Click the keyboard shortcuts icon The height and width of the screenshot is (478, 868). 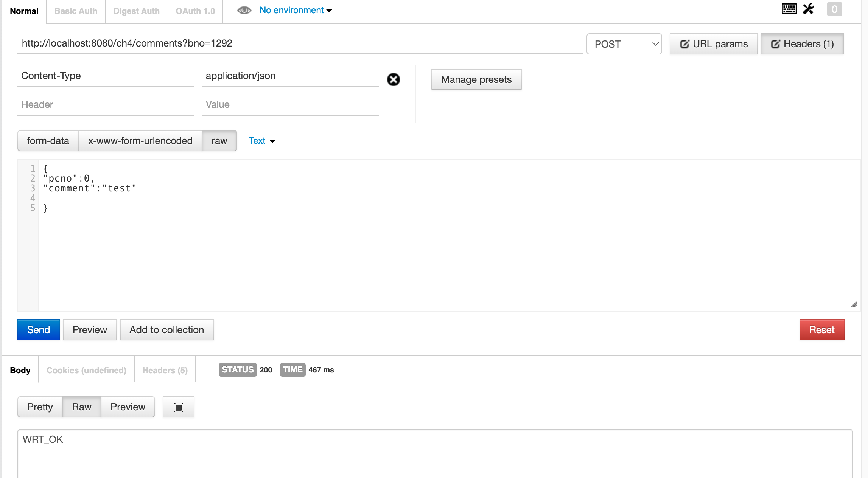coord(789,9)
